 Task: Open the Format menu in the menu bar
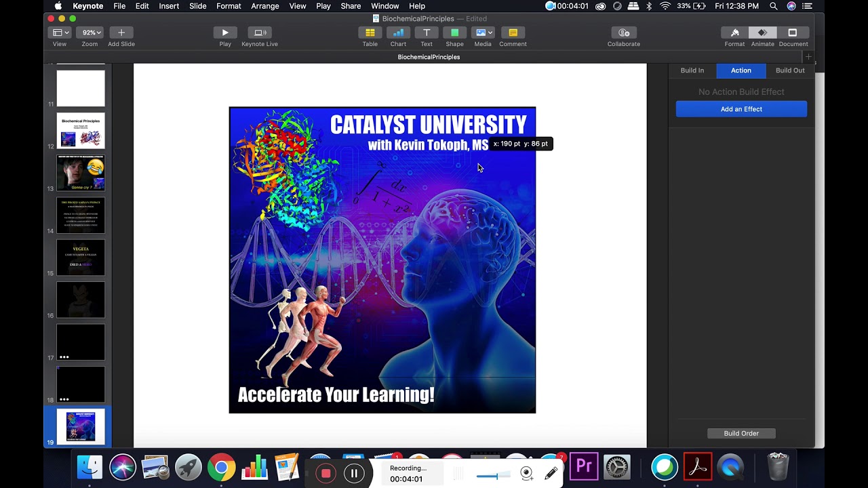(229, 6)
